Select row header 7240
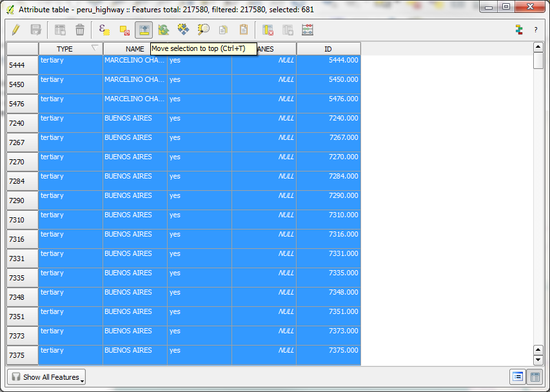The image size is (550, 392). click(23, 123)
